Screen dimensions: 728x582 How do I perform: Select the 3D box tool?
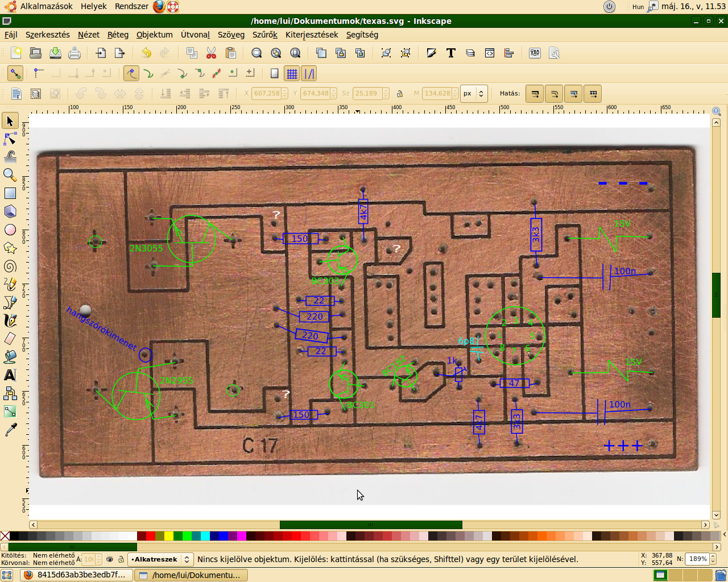pos(10,211)
